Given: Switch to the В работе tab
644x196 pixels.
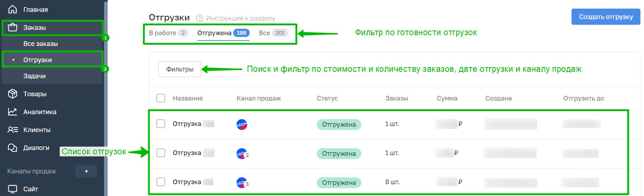Looking at the screenshot, I should click(168, 33).
